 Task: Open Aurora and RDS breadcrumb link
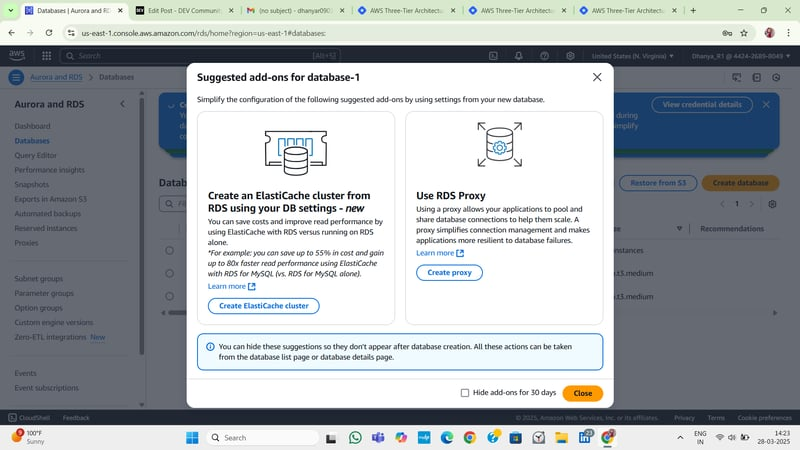pos(56,77)
